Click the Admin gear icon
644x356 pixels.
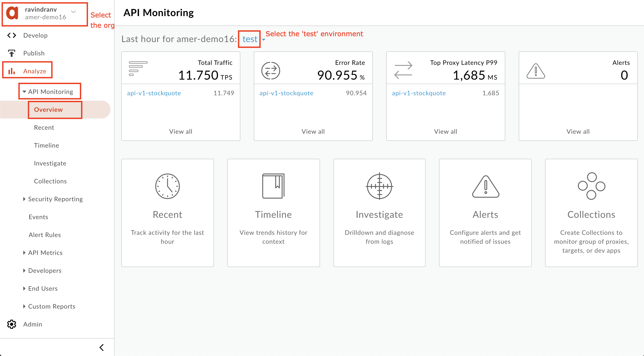11,324
